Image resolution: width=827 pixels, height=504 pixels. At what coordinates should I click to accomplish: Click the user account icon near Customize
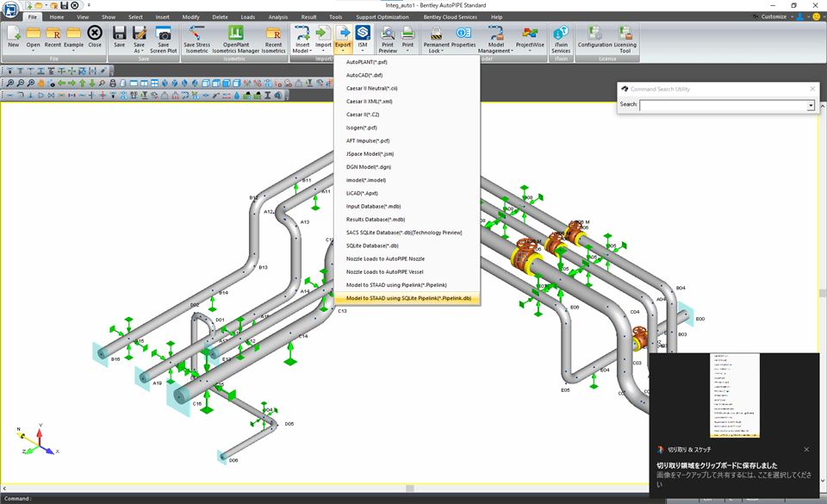pyautogui.click(x=799, y=17)
